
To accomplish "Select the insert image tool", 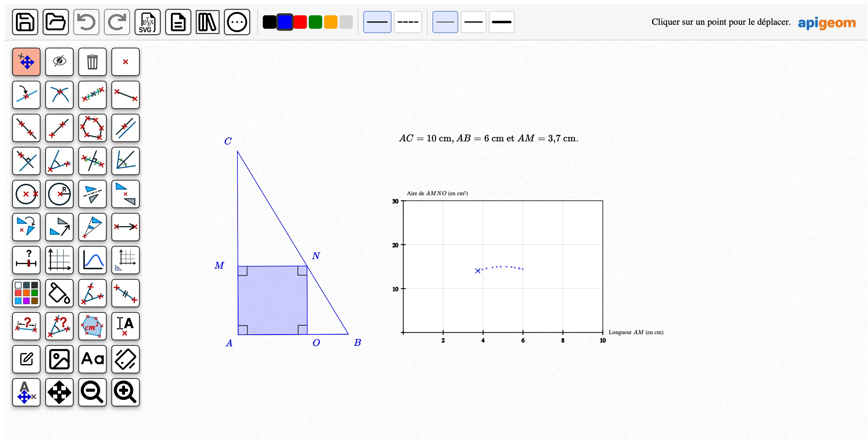I will tap(59, 359).
